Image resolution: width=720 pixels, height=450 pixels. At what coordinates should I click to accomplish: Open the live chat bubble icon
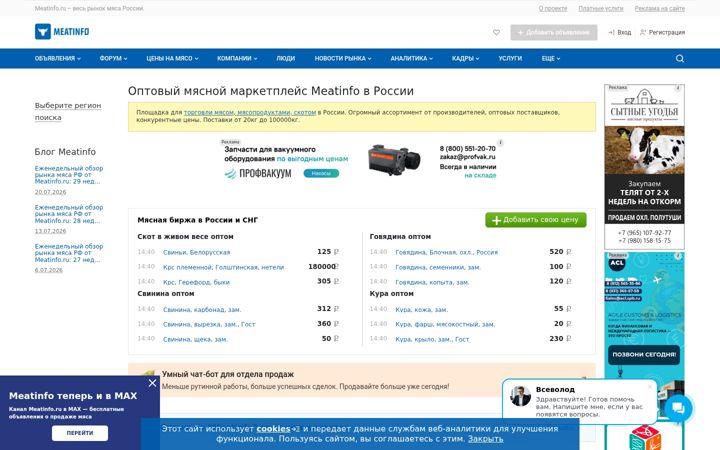[x=678, y=408]
